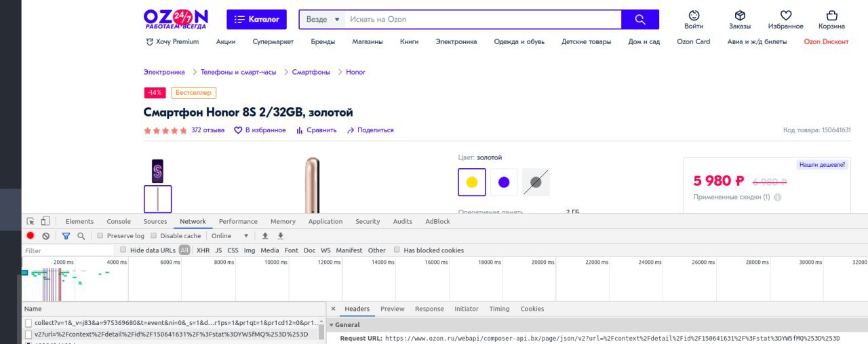Screen dimensions: 868x344
Task: Open the AdBlock DevTools tab
Action: tap(437, 221)
